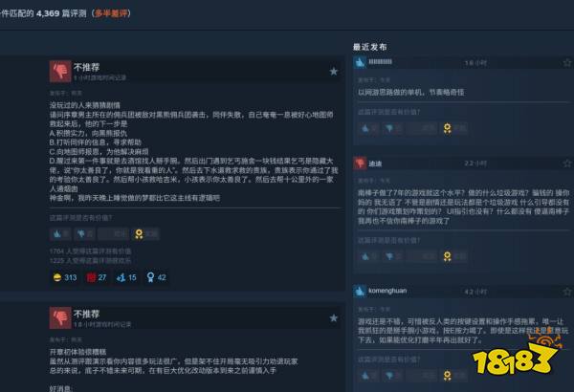The width and height of the screenshot is (574, 392).
Task: Click the orange 多半差评 rating summary text
Action: click(x=111, y=13)
